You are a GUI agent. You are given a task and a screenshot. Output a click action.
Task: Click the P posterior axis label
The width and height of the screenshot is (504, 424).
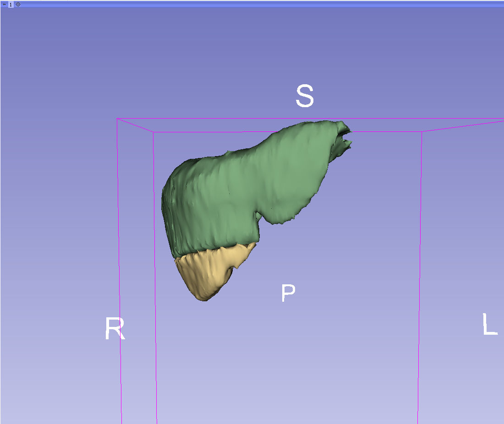pos(288,294)
